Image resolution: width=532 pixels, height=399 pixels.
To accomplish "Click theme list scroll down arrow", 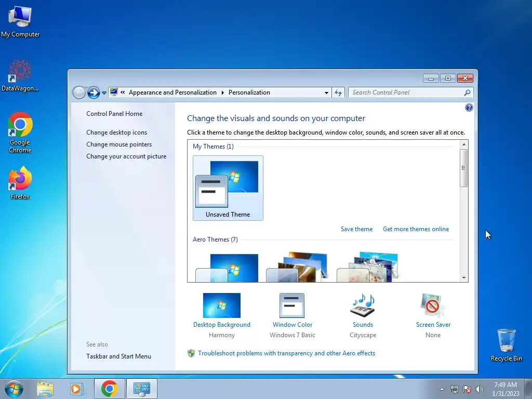I will point(464,278).
